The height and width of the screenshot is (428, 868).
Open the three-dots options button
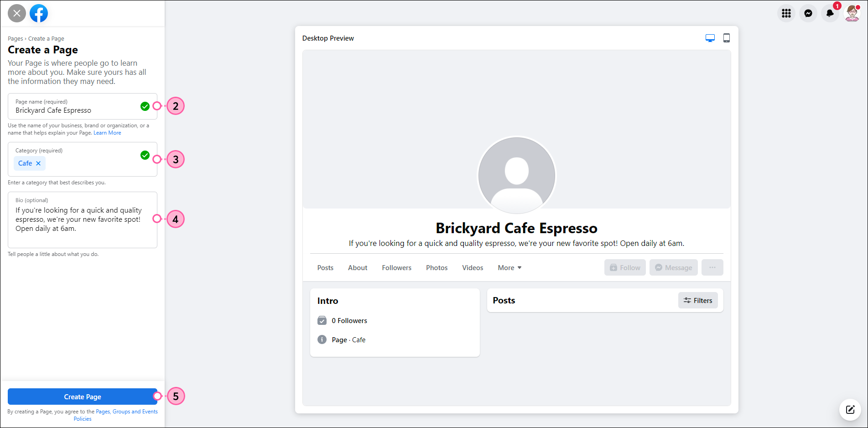click(x=712, y=267)
